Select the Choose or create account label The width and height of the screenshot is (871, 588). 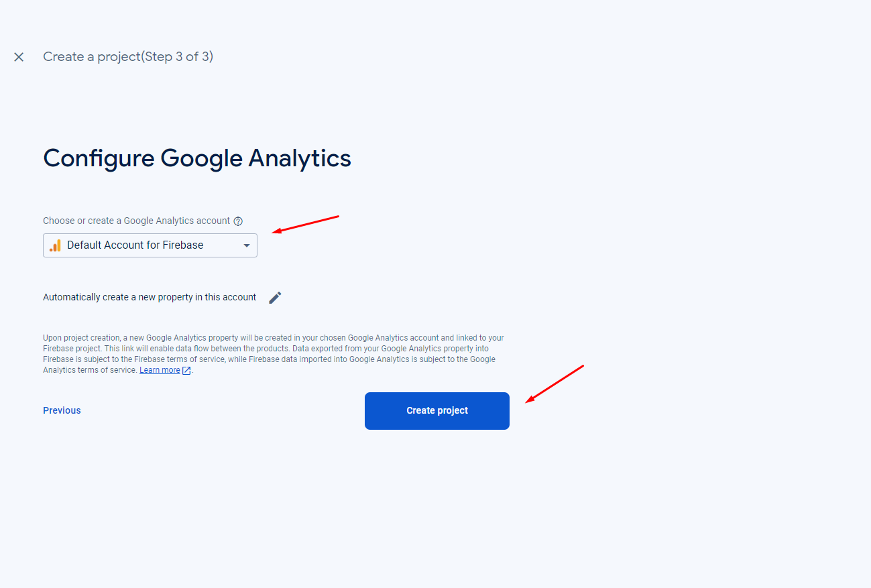pos(136,221)
